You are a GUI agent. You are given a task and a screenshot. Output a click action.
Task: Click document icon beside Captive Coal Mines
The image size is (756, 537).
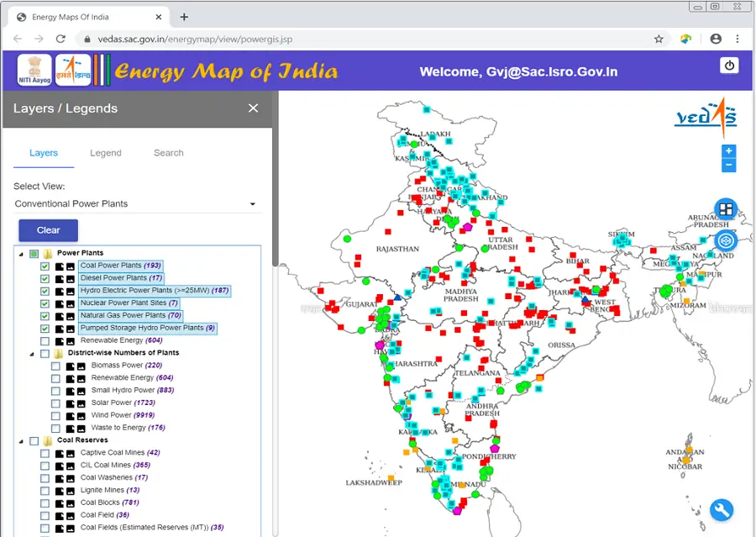60,454
